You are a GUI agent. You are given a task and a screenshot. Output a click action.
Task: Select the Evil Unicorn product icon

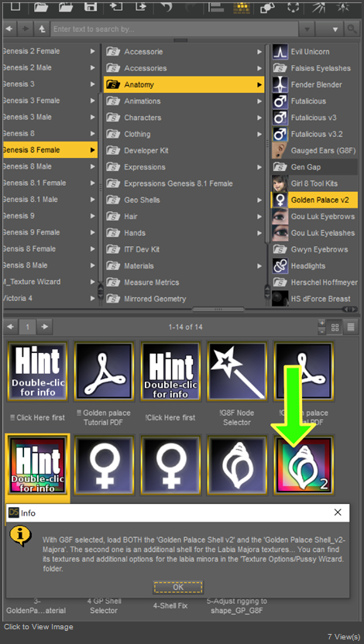280,52
